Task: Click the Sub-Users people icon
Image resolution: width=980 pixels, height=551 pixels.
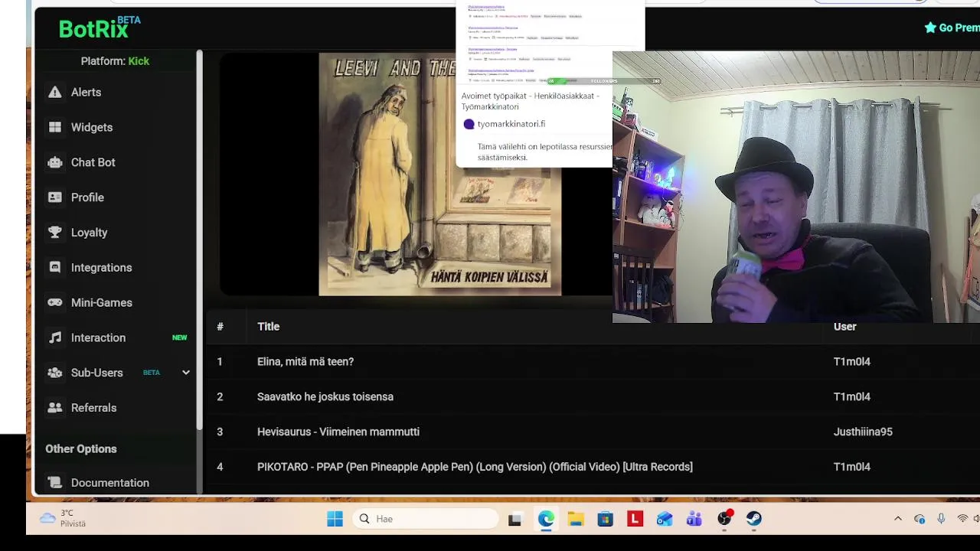Action: tap(55, 373)
